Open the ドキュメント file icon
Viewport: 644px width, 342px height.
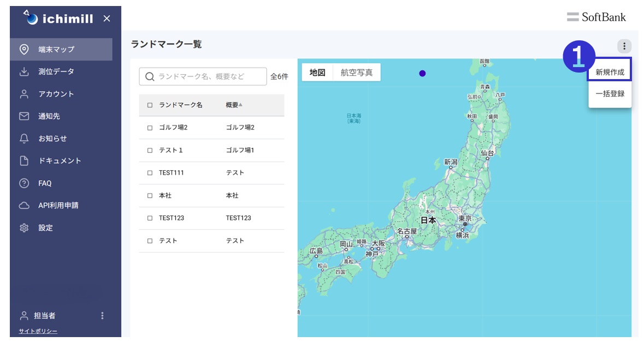[x=24, y=161]
